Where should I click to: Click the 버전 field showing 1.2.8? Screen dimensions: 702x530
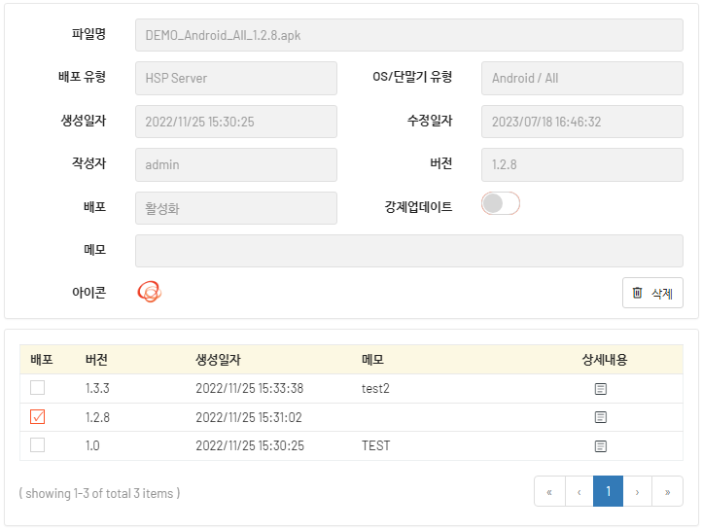click(582, 165)
